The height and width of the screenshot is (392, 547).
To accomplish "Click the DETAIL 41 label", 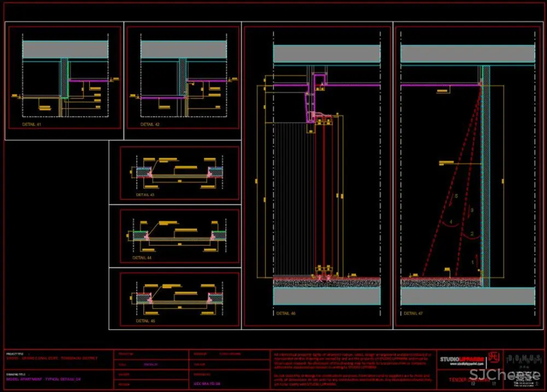I will click(x=32, y=125).
